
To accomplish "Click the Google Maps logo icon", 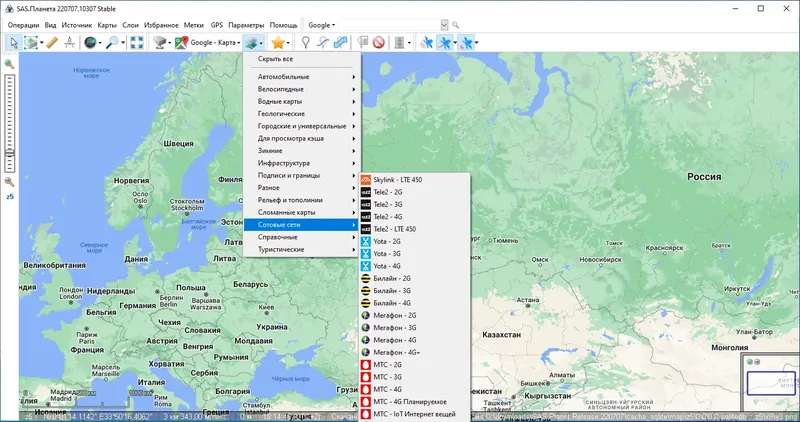I will click(181, 43).
